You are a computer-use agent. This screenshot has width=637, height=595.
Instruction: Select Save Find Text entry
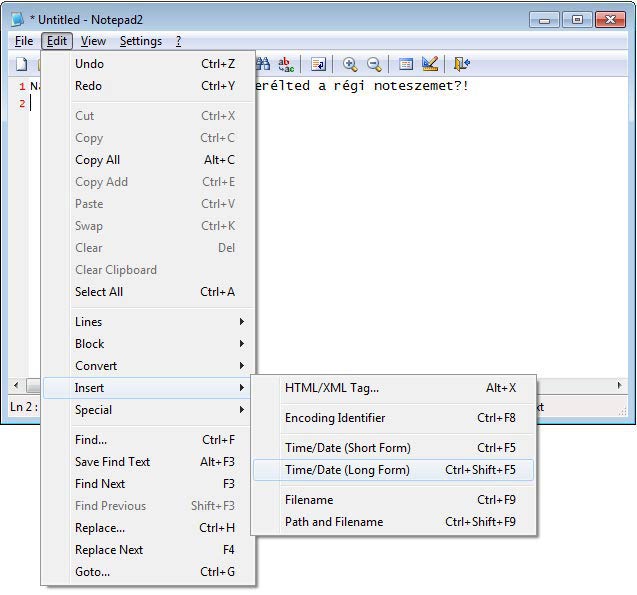click(149, 462)
